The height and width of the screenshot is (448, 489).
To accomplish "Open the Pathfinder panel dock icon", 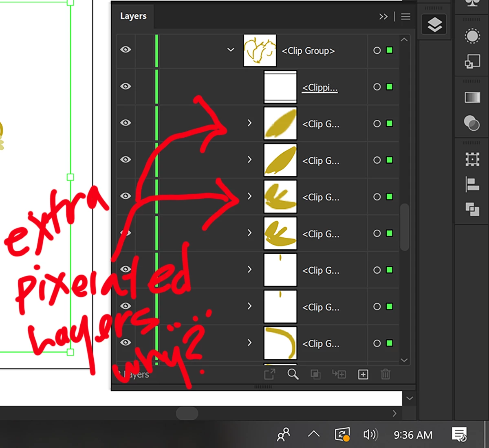I will click(472, 209).
